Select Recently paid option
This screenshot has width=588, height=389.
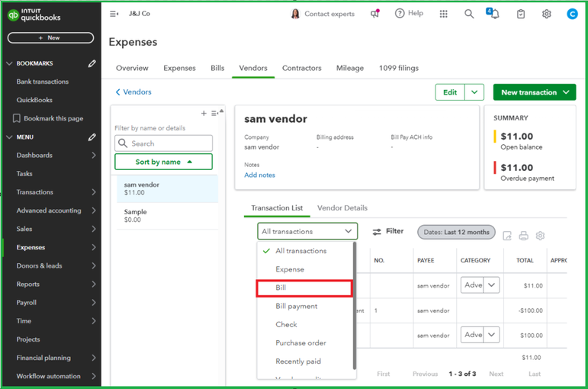click(x=305, y=362)
